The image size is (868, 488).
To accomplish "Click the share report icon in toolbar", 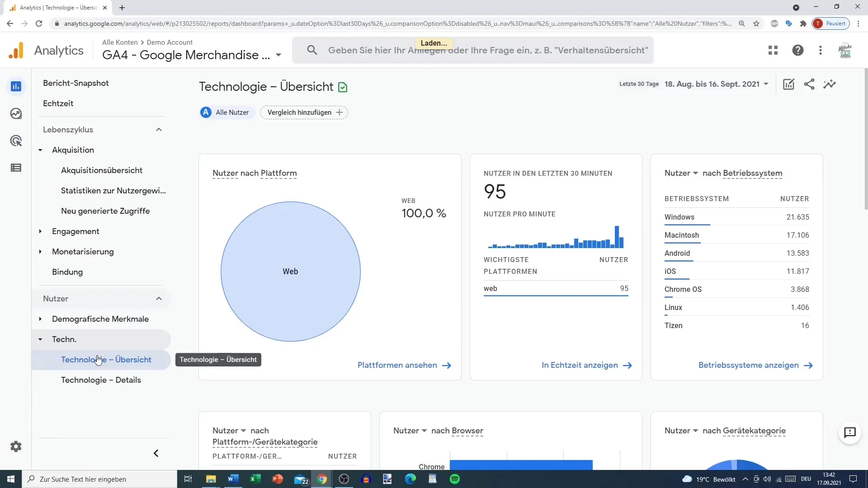I will click(810, 84).
